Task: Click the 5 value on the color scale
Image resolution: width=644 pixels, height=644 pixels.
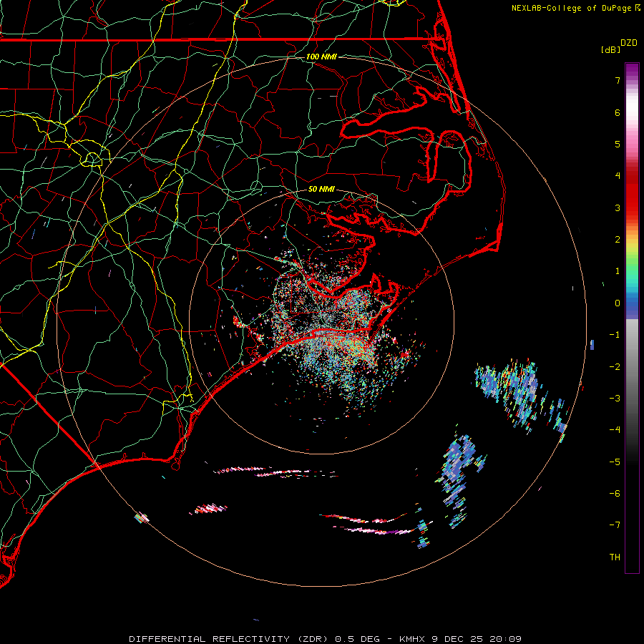Action: (618, 144)
